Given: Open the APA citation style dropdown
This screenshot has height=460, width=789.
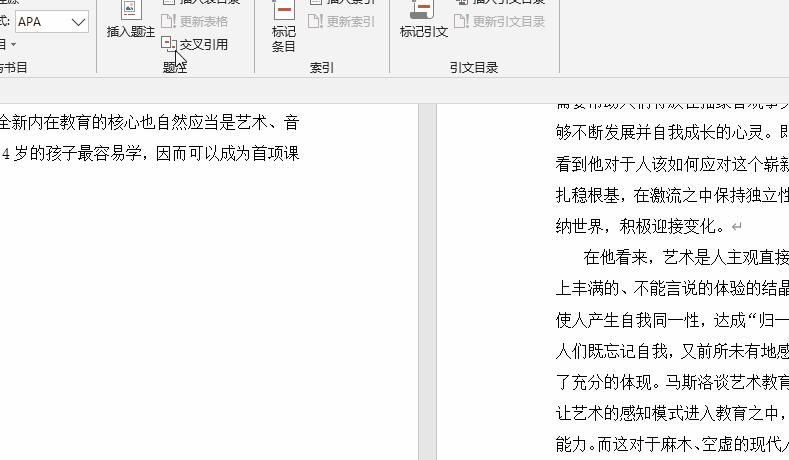Looking at the screenshot, I should 52,22.
